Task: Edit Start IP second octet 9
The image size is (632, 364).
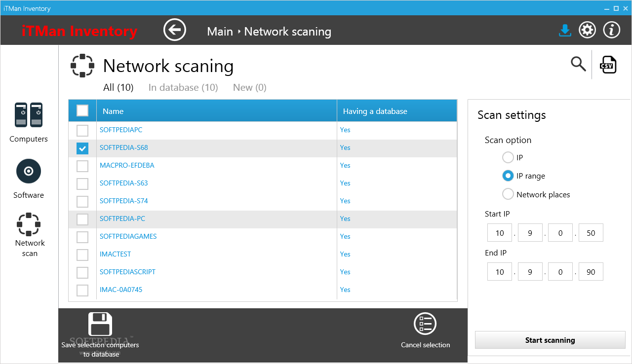Action: click(x=530, y=233)
